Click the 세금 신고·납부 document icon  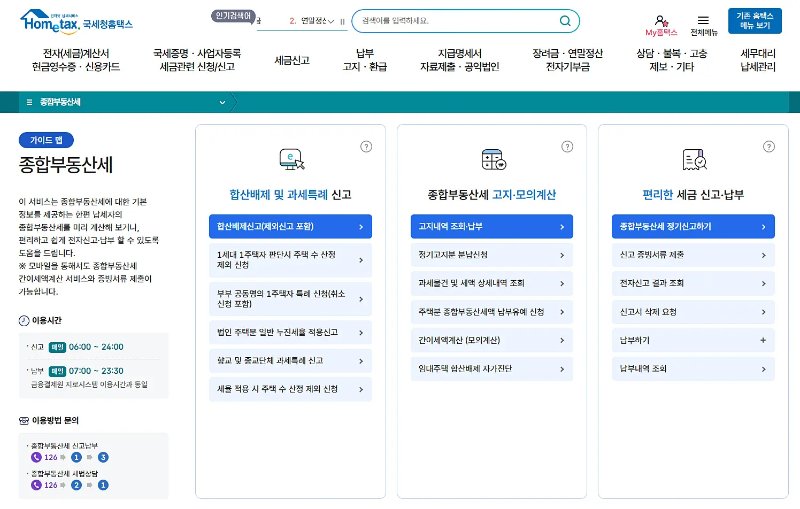(x=694, y=160)
